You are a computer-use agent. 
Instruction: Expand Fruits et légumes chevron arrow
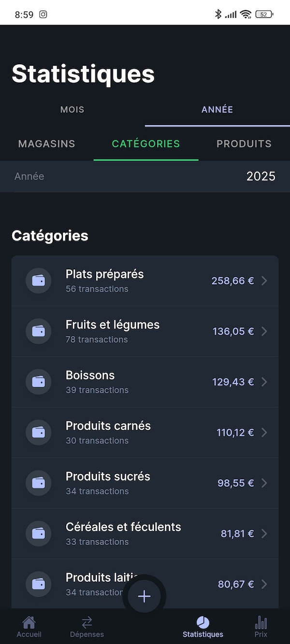pos(264,331)
